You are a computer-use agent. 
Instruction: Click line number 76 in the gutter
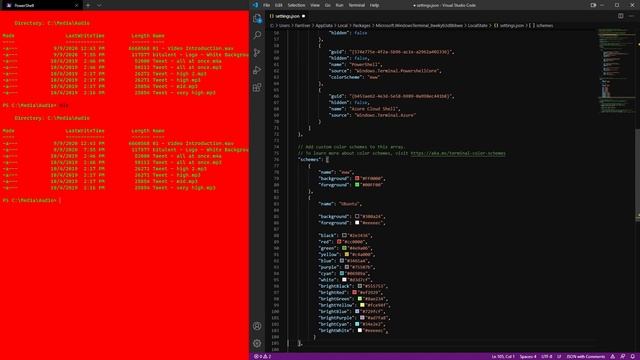click(276, 160)
